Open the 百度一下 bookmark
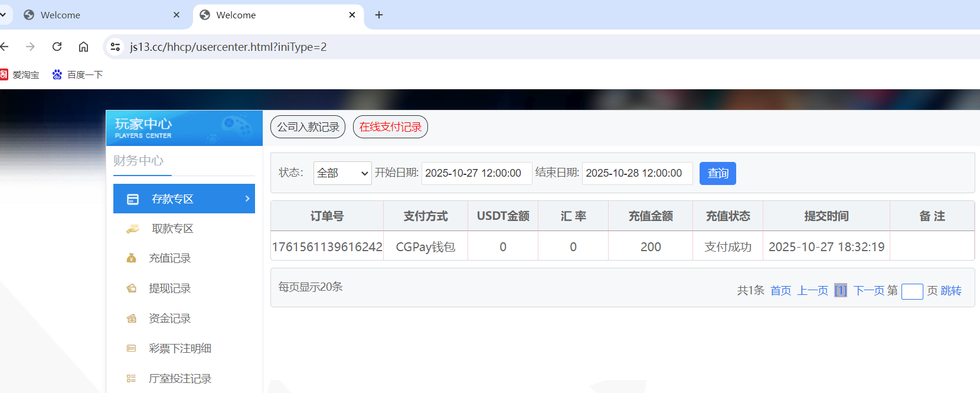The image size is (980, 393). pyautogui.click(x=77, y=74)
